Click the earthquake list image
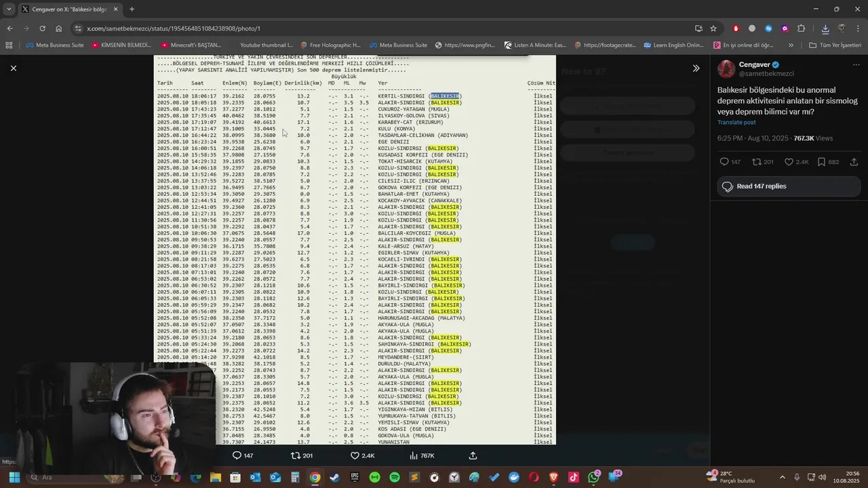Image resolution: width=868 pixels, height=488 pixels. 355,249
